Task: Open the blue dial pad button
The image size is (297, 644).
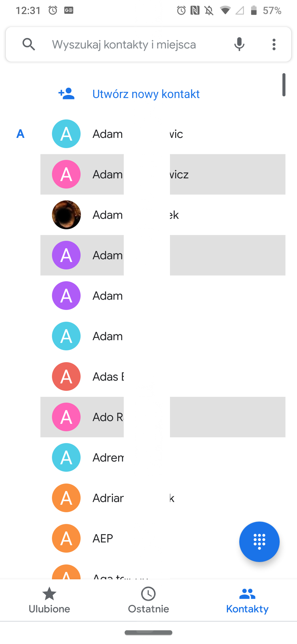Action: (259, 542)
